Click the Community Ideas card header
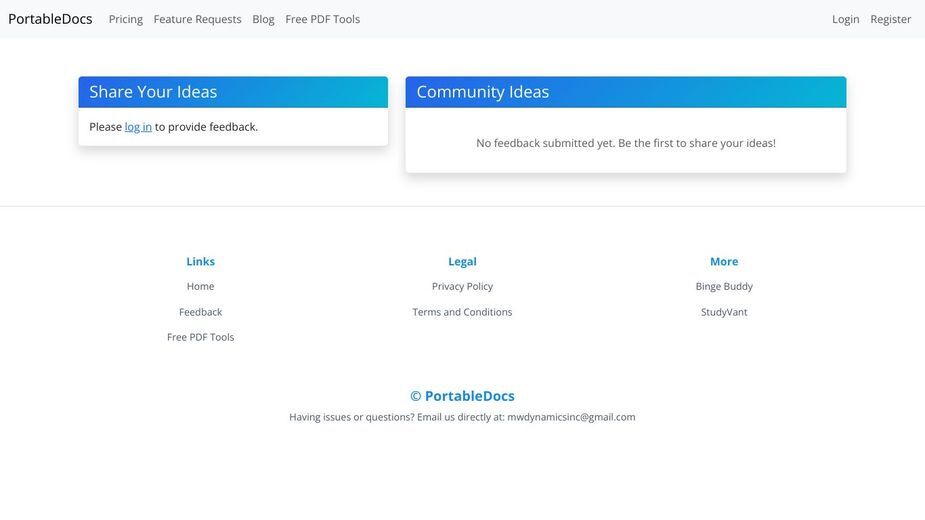925x520 pixels. pyautogui.click(x=626, y=92)
